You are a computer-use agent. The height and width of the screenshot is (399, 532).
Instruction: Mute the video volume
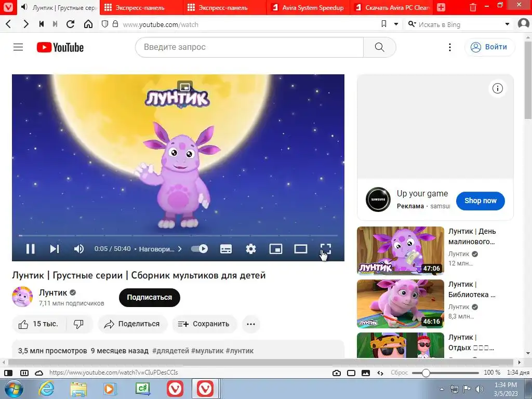(x=79, y=249)
